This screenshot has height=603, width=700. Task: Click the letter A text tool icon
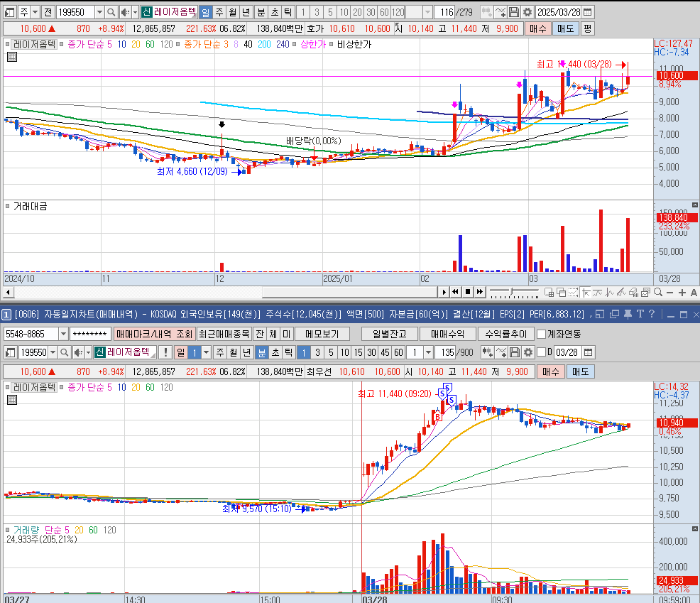coord(694,293)
